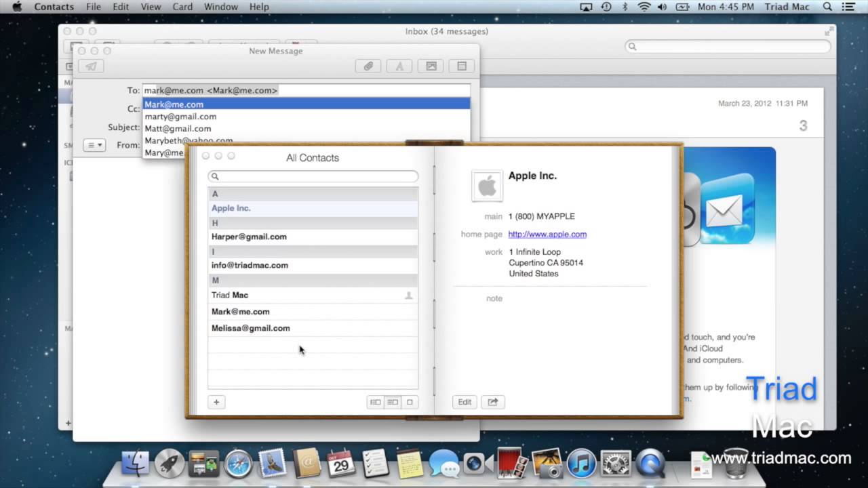Click the Wi-Fi menu bar icon

tap(644, 7)
